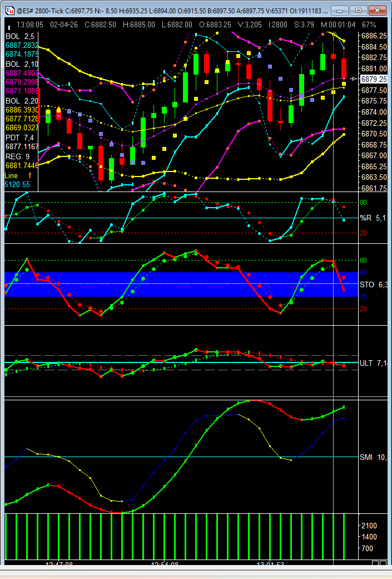
Task: Select the BOL 2,10 indicator label
Action: [x=21, y=65]
